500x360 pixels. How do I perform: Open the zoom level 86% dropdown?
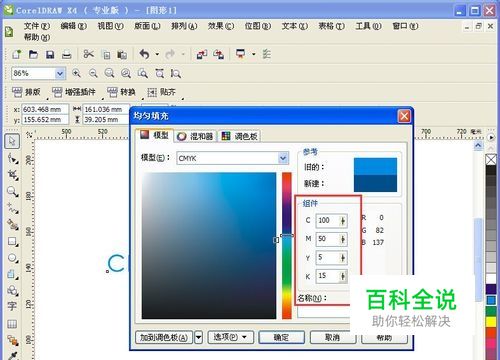pyautogui.click(x=60, y=73)
